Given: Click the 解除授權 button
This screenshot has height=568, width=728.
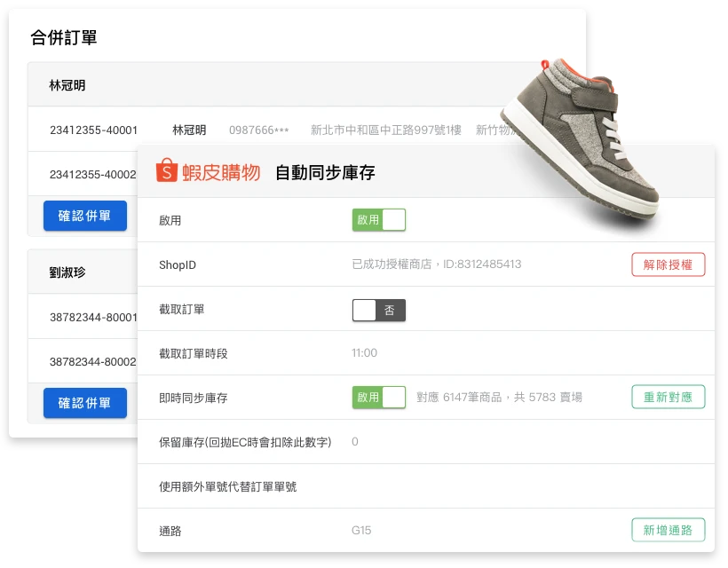Looking at the screenshot, I should point(668,264).
